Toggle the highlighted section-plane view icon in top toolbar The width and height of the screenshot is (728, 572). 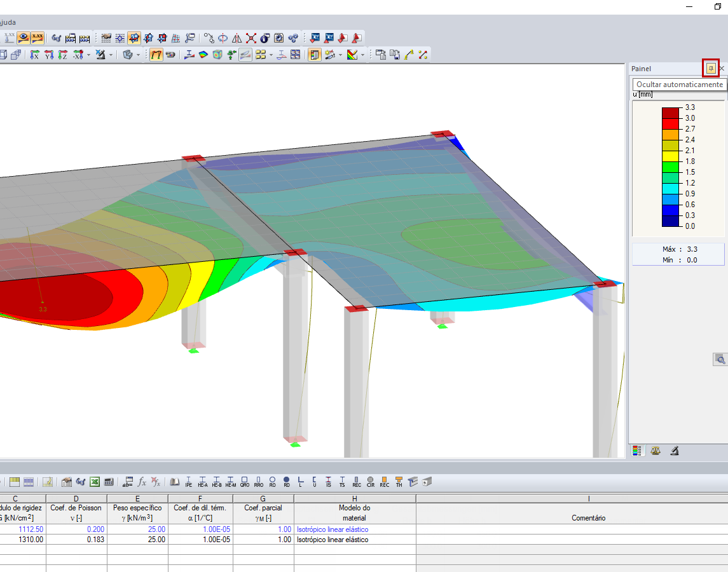pyautogui.click(x=134, y=38)
